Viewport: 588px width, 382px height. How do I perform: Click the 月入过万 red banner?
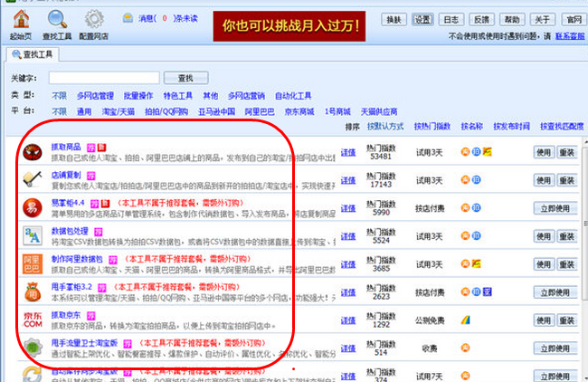(289, 26)
